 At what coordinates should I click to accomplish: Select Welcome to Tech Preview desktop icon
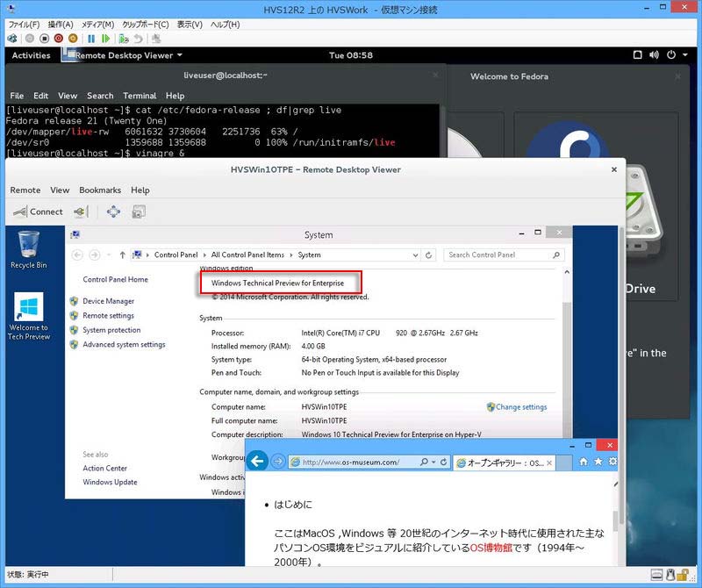tap(29, 316)
